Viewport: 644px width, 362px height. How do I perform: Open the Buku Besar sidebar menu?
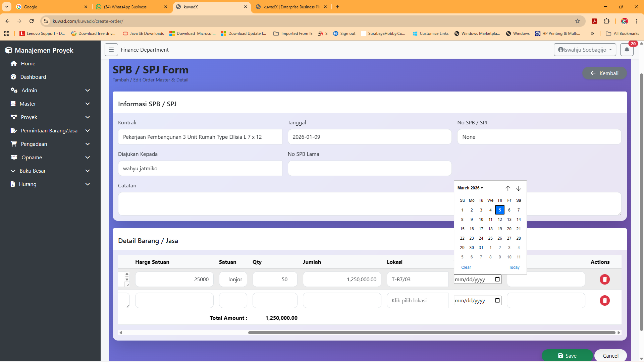(x=50, y=171)
